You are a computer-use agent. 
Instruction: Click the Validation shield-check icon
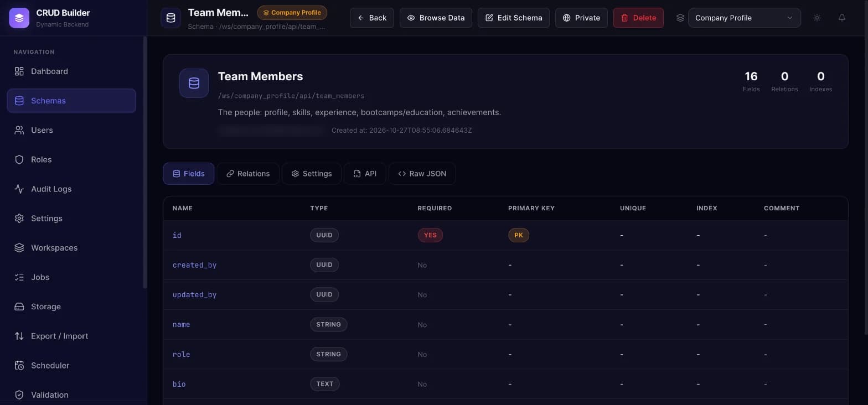tap(19, 394)
